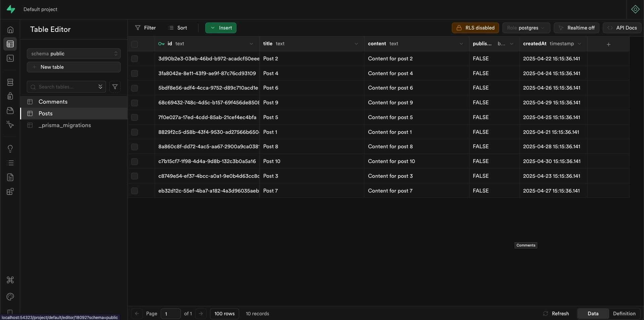Open the Home page from the sidebar
The width and height of the screenshot is (644, 320).
click(10, 30)
